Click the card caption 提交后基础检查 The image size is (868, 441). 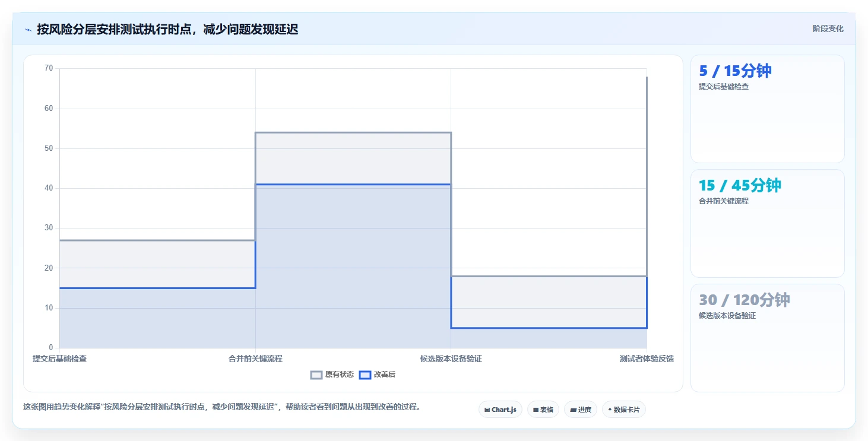(724, 87)
